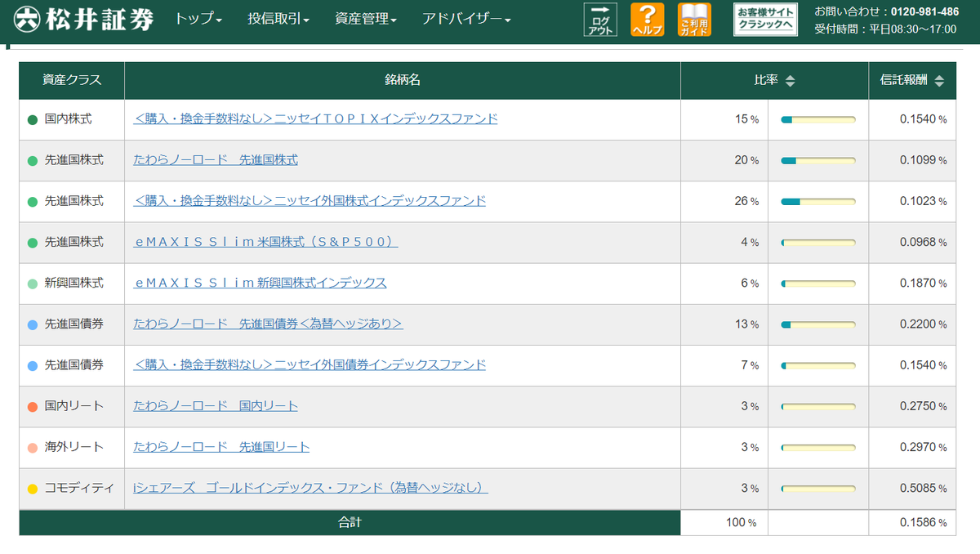980x554 pixels.
Task: Click the ratio bar for ニッセイＴＯＰＩＸ row
Action: point(818,120)
